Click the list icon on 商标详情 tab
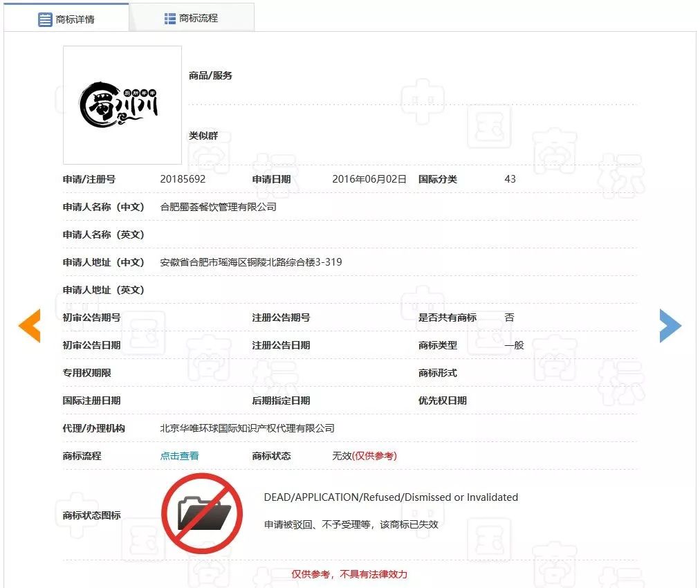 (45, 19)
